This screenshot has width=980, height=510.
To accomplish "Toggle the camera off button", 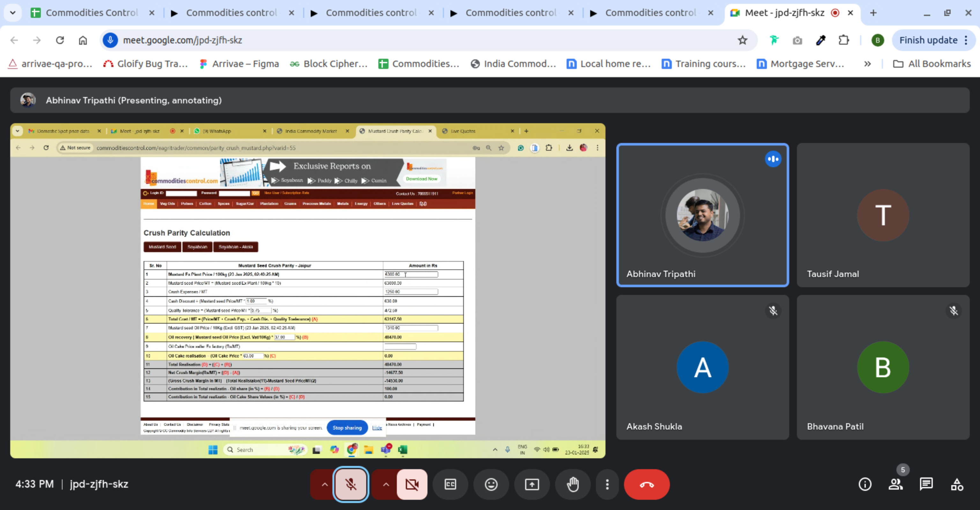I will 412,484.
